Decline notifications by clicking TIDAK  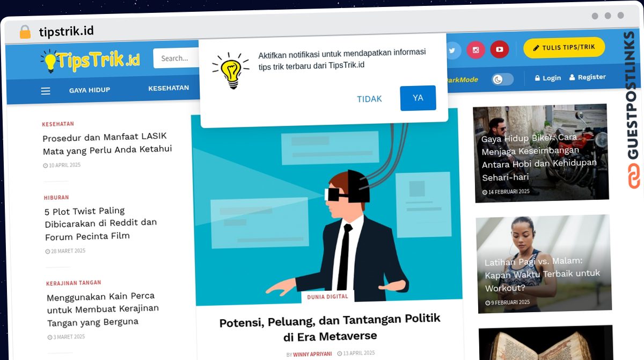click(x=369, y=99)
